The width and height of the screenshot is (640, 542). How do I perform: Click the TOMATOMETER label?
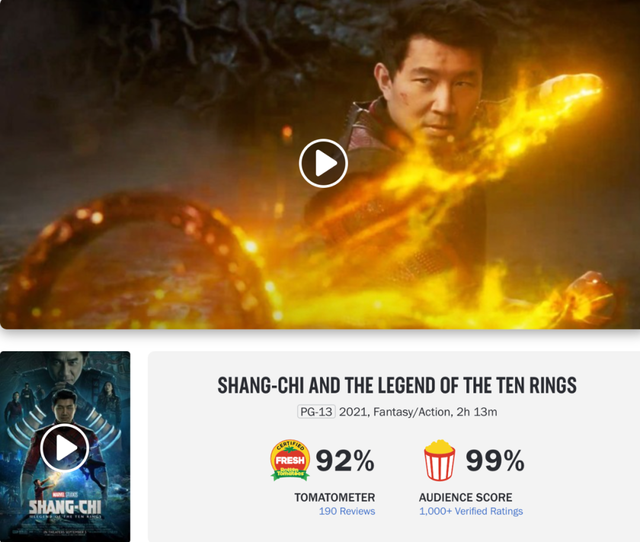point(335,498)
